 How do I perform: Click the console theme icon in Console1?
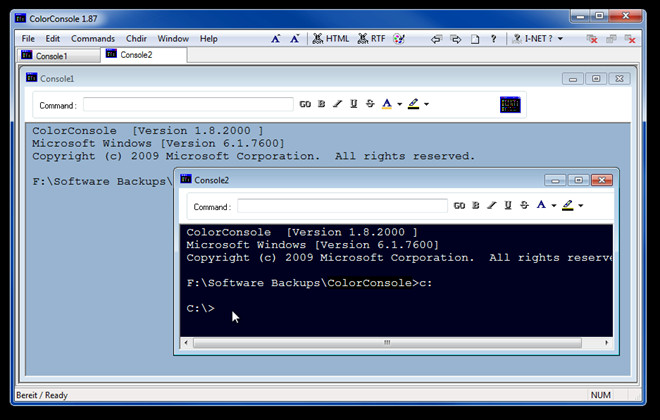click(x=510, y=105)
